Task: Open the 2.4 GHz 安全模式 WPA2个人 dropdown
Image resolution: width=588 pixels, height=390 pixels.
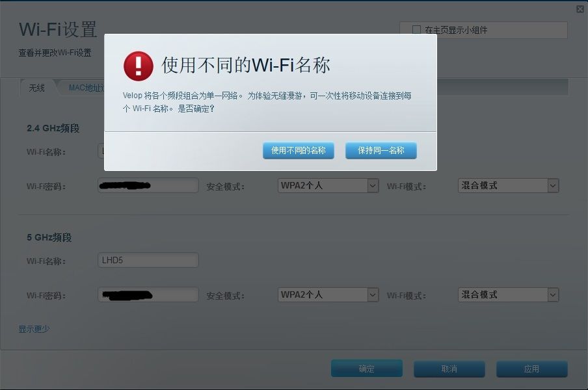Action: pyautogui.click(x=328, y=185)
